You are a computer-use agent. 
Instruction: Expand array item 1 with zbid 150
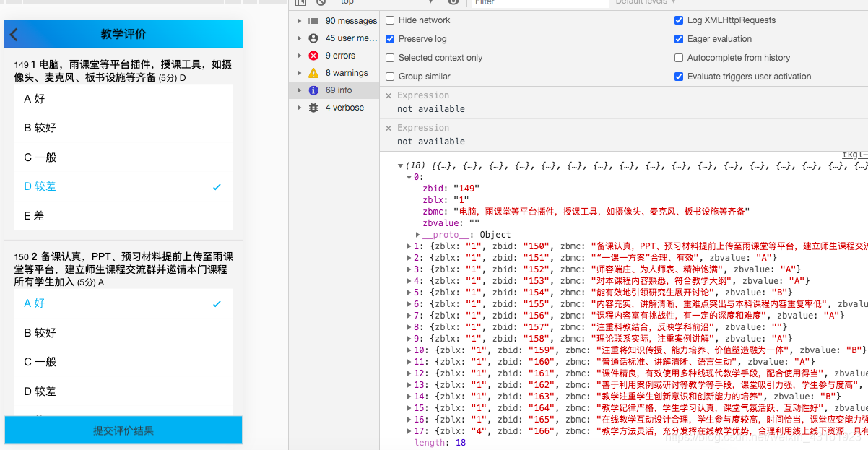[409, 246]
